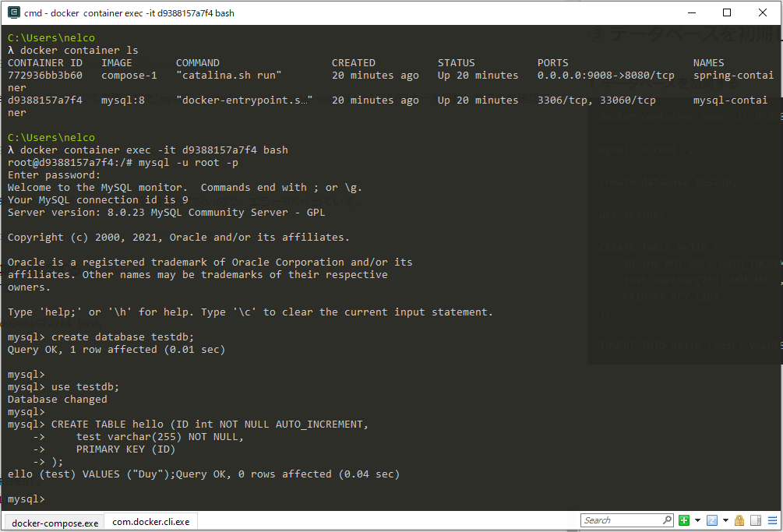Click the 'Server version: 8.0.23' line
The image size is (783, 532).
click(x=166, y=213)
